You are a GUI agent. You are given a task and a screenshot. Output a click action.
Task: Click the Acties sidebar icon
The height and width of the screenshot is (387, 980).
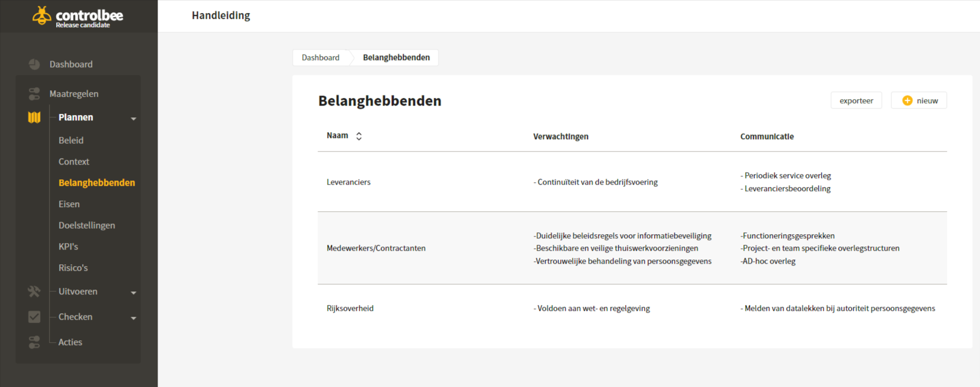click(34, 342)
